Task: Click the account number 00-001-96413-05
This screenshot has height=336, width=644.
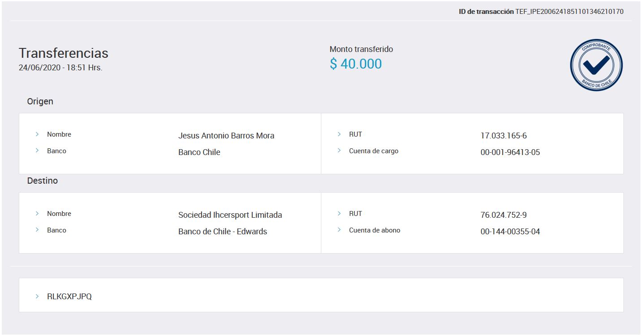Action: coord(510,152)
